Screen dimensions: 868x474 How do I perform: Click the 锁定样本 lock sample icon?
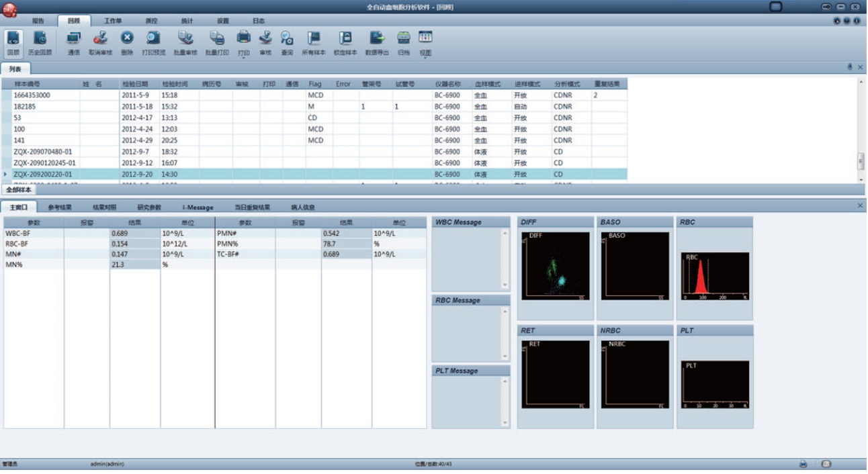tap(345, 42)
